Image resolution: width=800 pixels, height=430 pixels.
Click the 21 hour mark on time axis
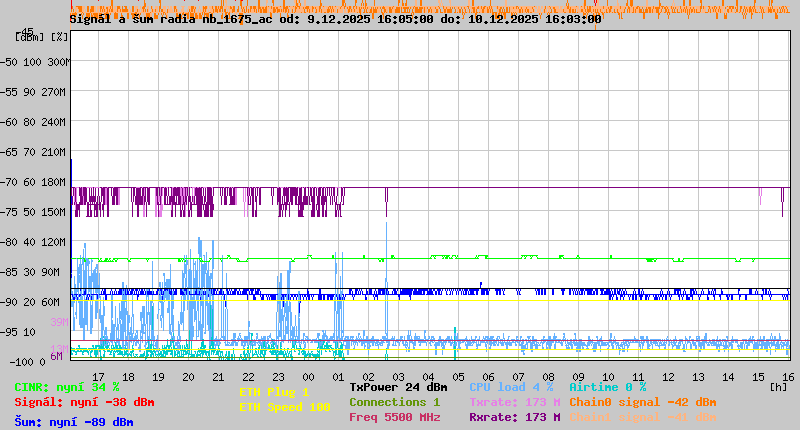point(218,376)
